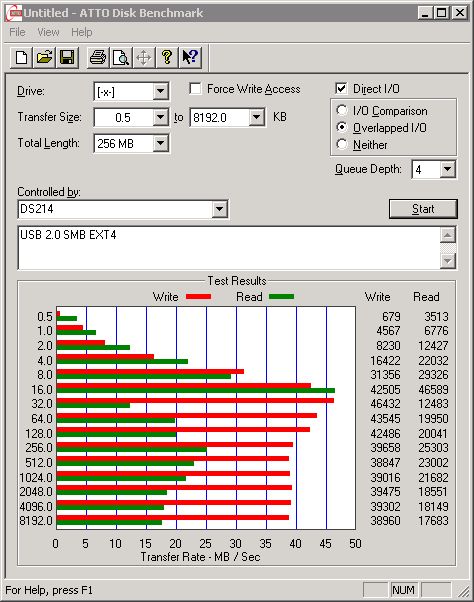Screen dimensions: 474x602
Task: Click the four-arrow move icon
Action: (x=144, y=58)
